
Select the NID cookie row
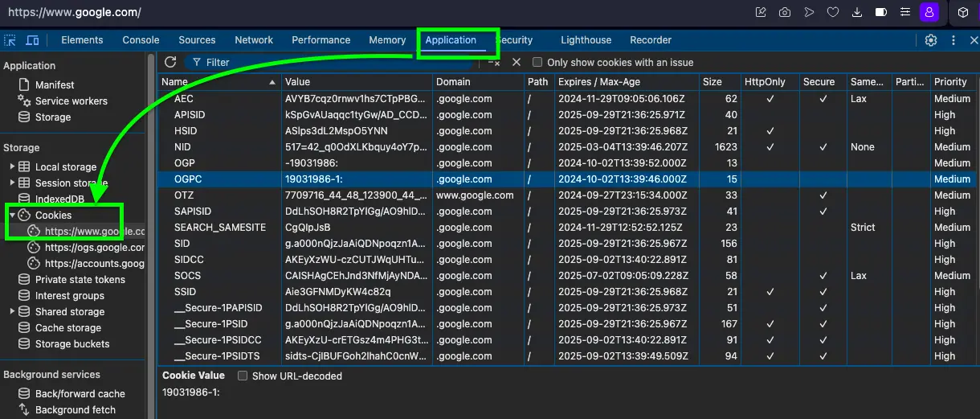click(567, 147)
